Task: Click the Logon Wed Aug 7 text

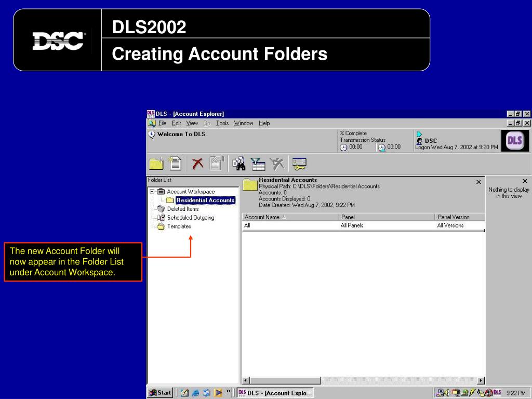Action: pyautogui.click(x=457, y=147)
